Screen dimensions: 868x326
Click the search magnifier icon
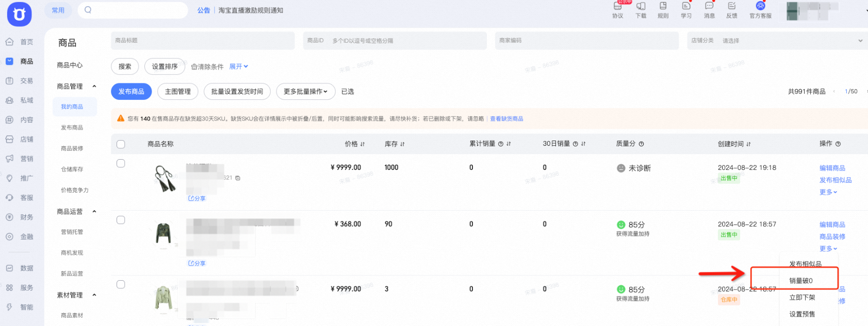(88, 10)
